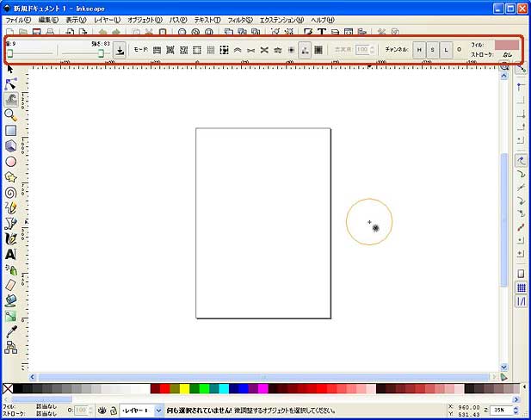Choose tweak Scale mode icon
531x420 pixels.
[197, 50]
